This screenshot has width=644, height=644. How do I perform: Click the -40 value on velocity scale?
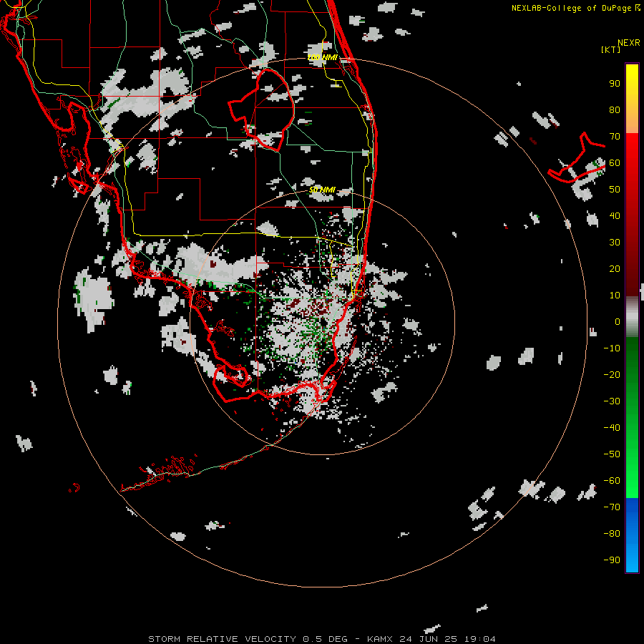(x=612, y=428)
